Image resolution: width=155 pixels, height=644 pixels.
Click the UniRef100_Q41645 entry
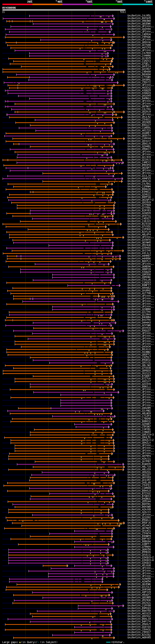(139, 96)
